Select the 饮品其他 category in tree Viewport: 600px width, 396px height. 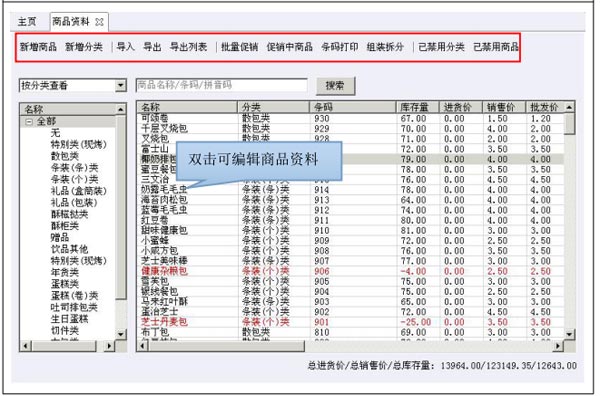tap(69, 249)
